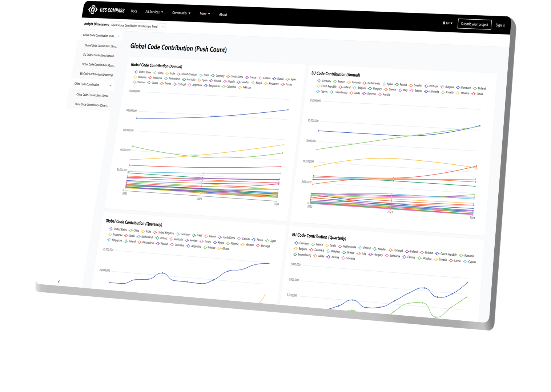Screen dimensions: 551x392
Task: Click the Submit your project button
Action: tap(474, 24)
